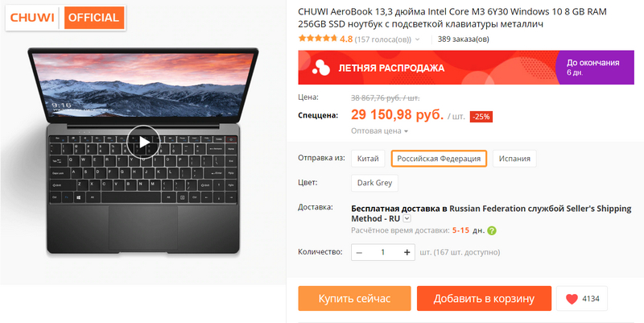This screenshot has width=644, height=323.
Task: Open the shipping method dropdown arrow
Action: [407, 218]
